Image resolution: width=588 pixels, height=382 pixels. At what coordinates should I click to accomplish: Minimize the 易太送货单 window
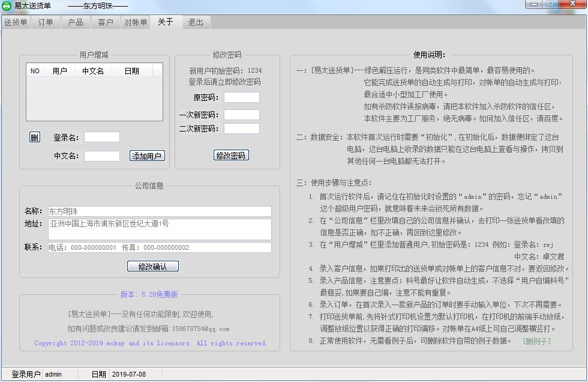pyautogui.click(x=534, y=4)
